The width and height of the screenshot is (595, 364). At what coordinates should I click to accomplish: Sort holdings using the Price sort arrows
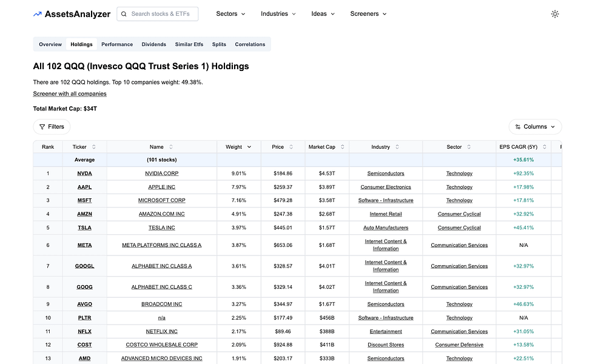(291, 147)
